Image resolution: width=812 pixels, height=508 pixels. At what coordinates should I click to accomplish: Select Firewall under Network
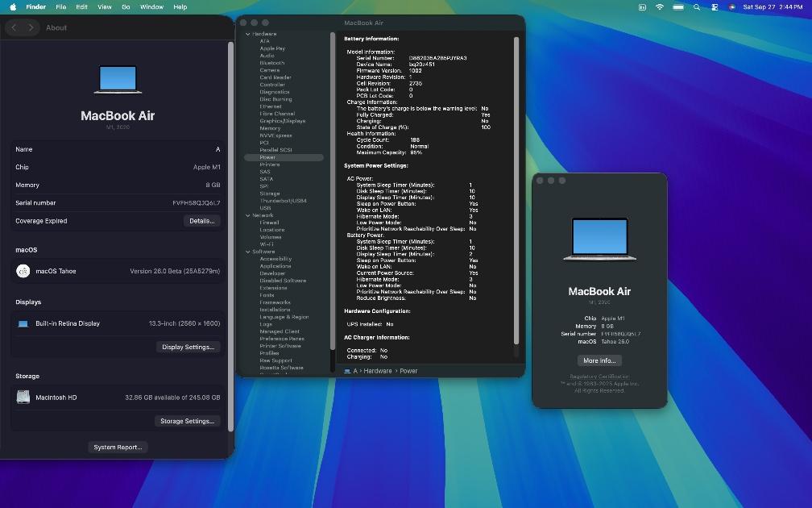click(269, 223)
